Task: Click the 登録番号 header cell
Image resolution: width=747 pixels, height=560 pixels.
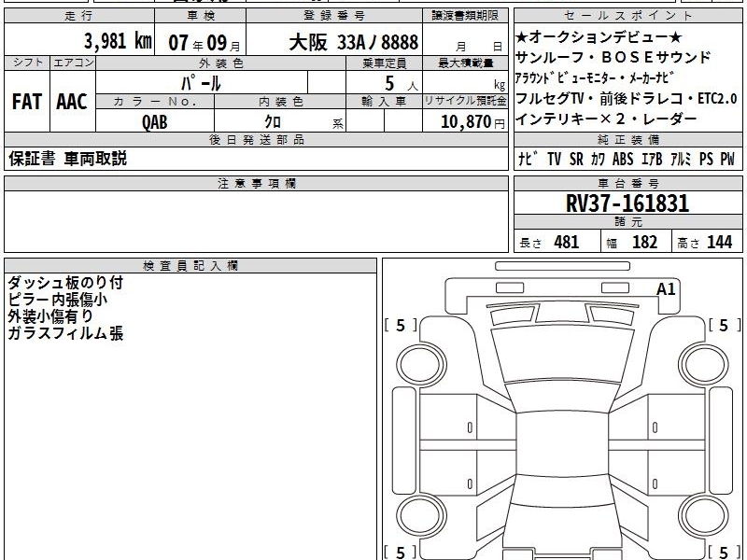Action: [334, 16]
